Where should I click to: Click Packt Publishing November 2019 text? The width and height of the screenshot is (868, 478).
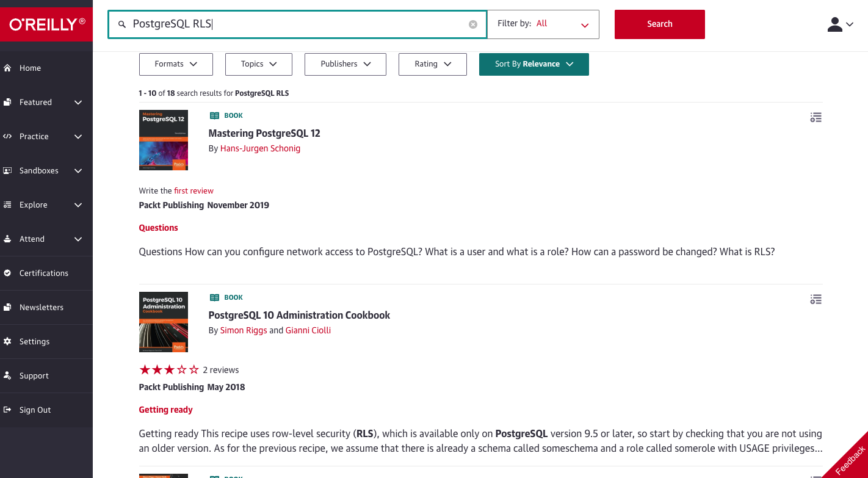204,205
